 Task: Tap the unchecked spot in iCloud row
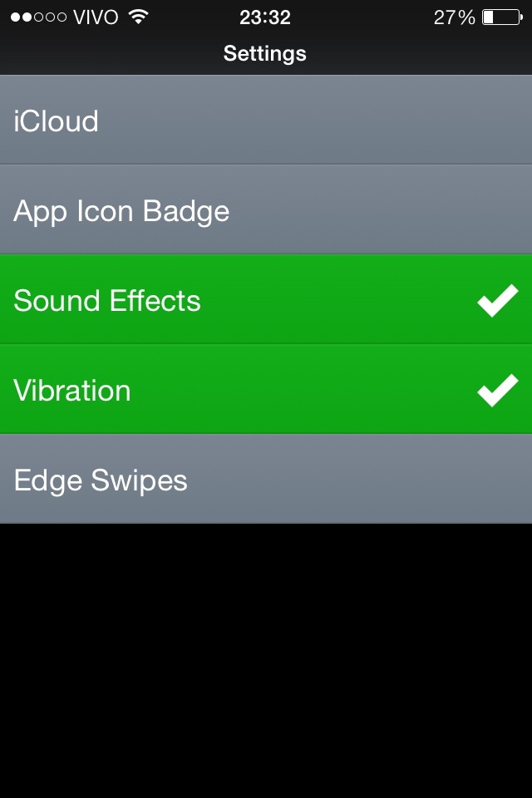(498, 121)
